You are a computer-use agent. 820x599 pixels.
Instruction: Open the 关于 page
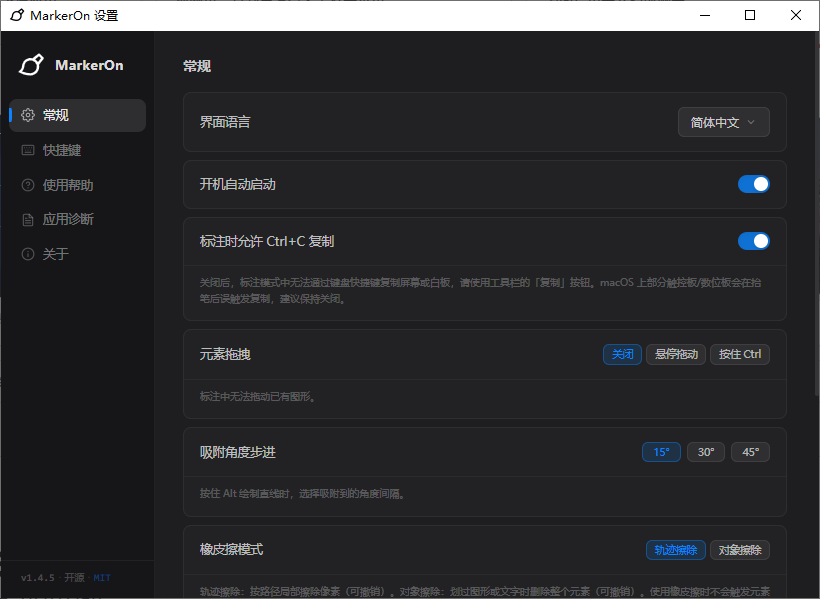click(77, 254)
